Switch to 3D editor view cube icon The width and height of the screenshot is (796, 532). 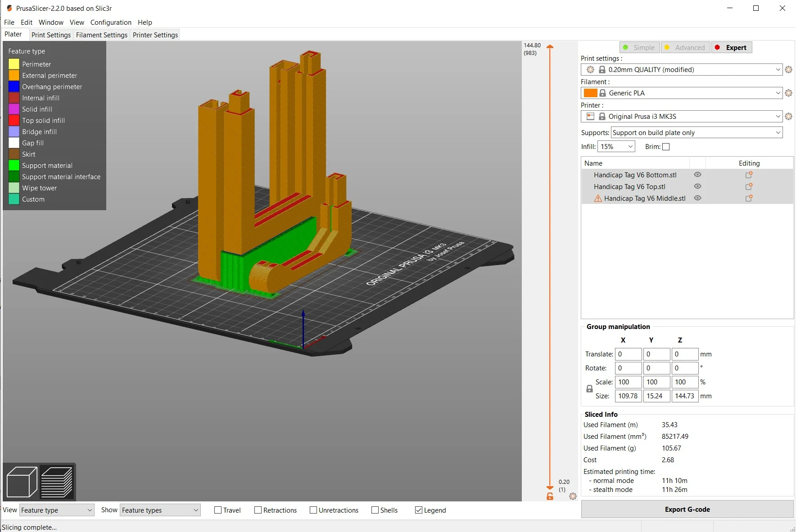pos(22,482)
